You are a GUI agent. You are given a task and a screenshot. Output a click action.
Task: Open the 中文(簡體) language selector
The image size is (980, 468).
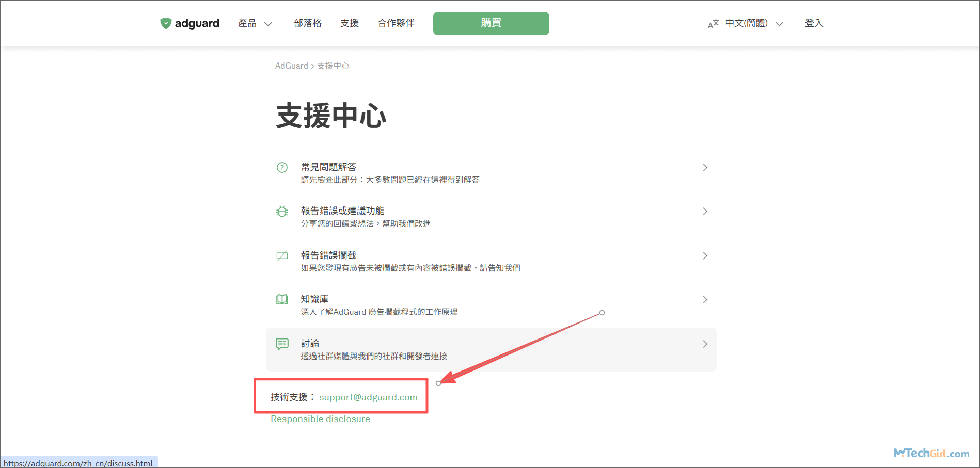[x=753, y=23]
